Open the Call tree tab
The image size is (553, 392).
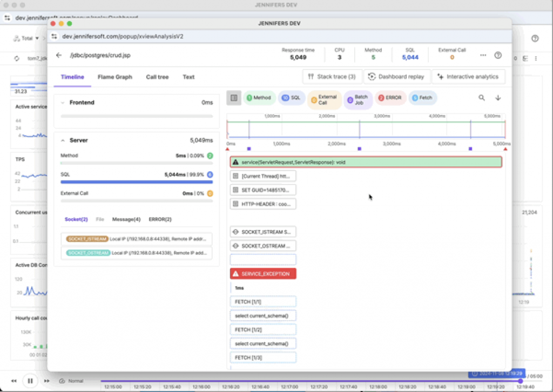(157, 77)
